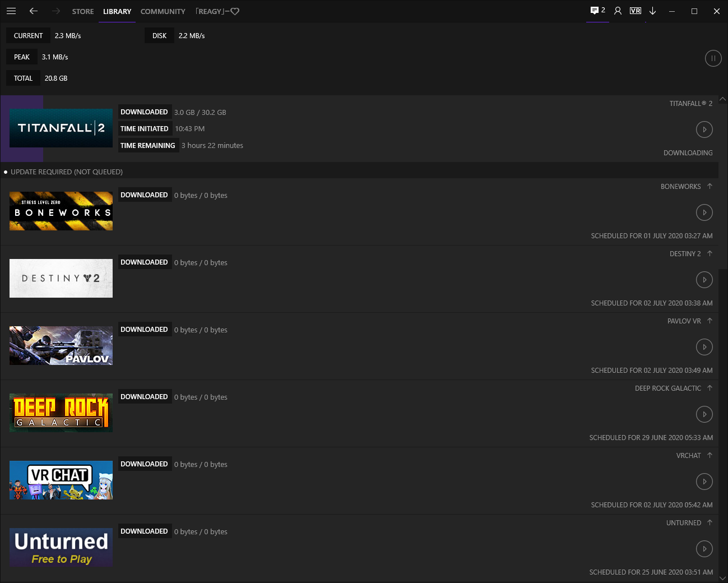Open the hamburger main menu
The height and width of the screenshot is (583, 728).
point(11,11)
